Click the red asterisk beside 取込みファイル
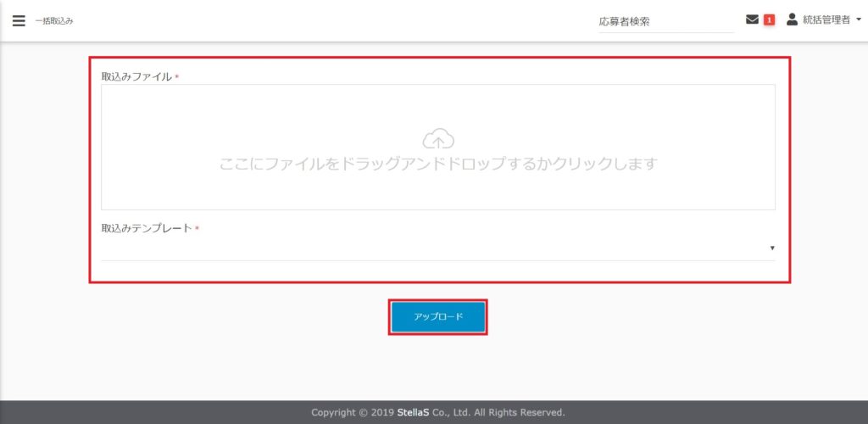 click(x=177, y=77)
